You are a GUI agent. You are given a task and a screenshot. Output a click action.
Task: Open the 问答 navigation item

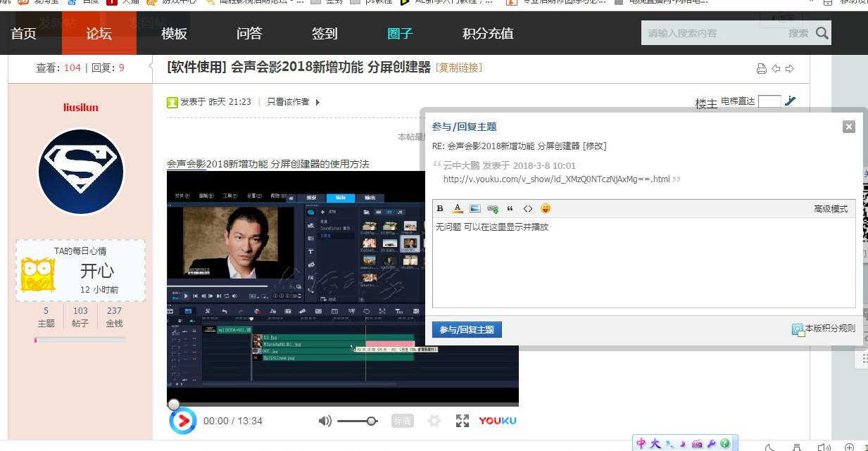249,33
